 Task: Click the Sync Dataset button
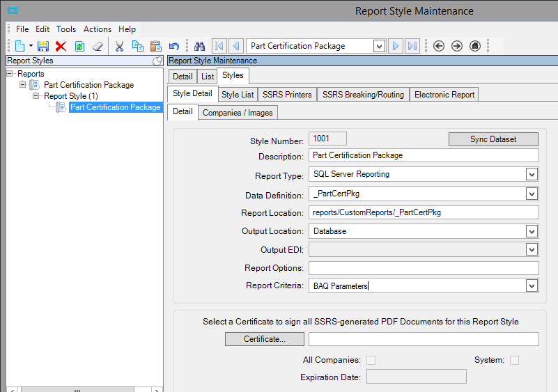[x=493, y=139]
